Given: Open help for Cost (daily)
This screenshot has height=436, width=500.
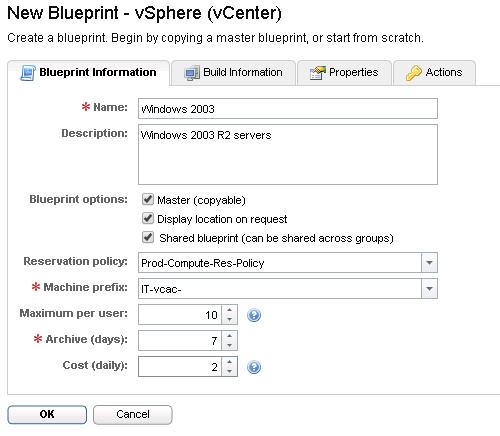Looking at the screenshot, I should [254, 367].
